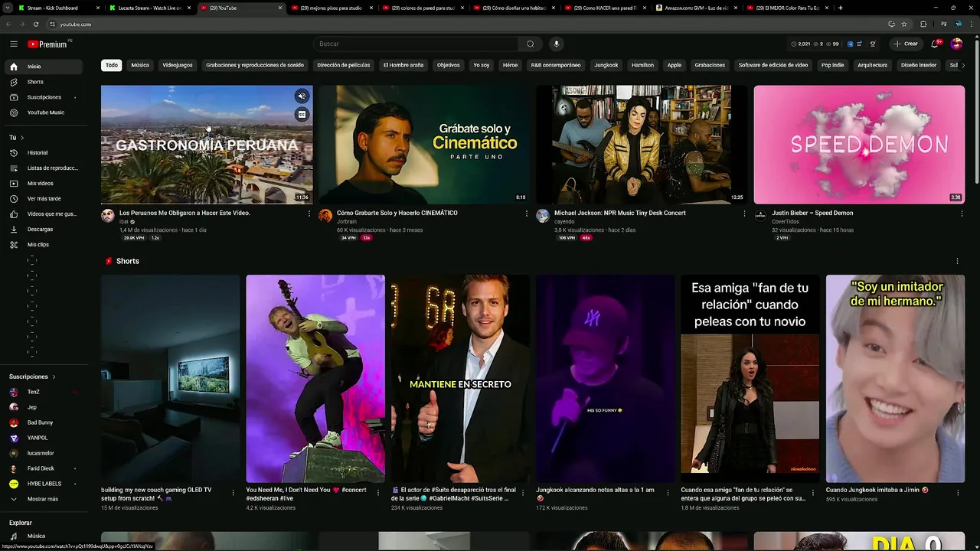Open the Grábate solo y Cinemático thumbnail
Screen dimensions: 980x551
point(424,145)
